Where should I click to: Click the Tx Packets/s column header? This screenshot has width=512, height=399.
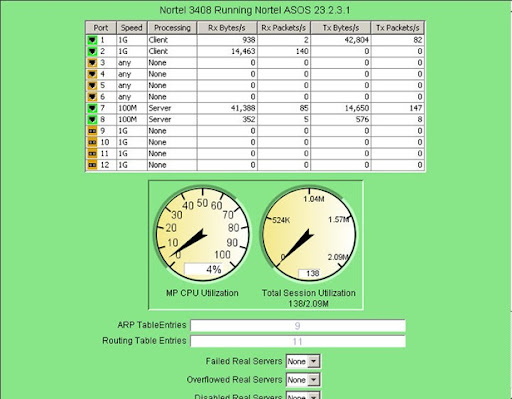(398, 28)
